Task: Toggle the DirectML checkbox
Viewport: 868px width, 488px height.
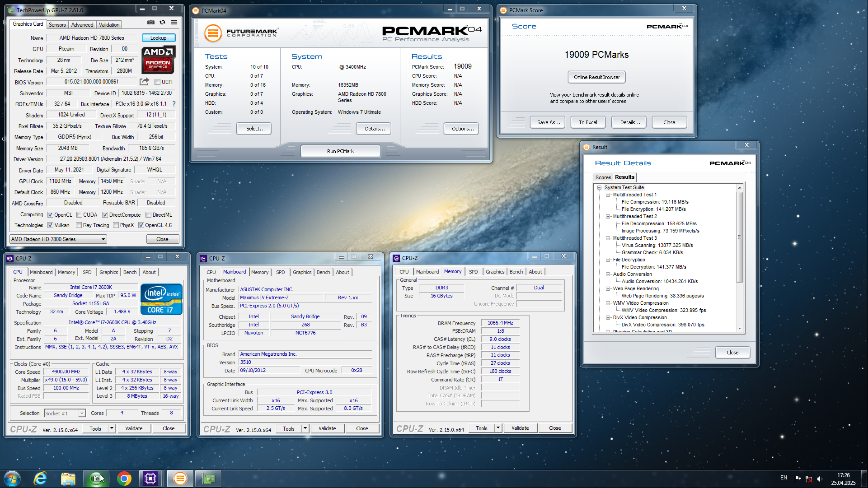Action: (x=148, y=215)
